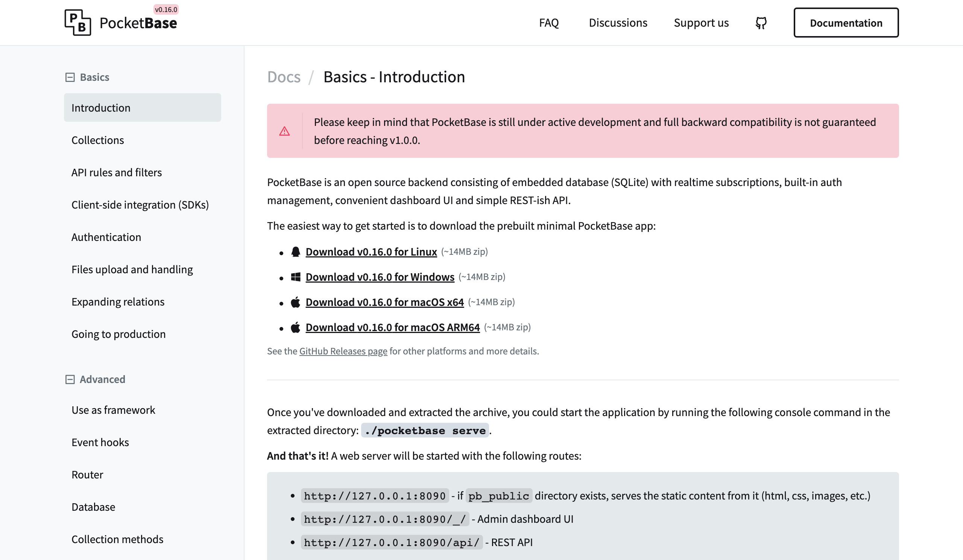This screenshot has width=963, height=560.
Task: Click the Windows logo icon
Action: (295, 277)
